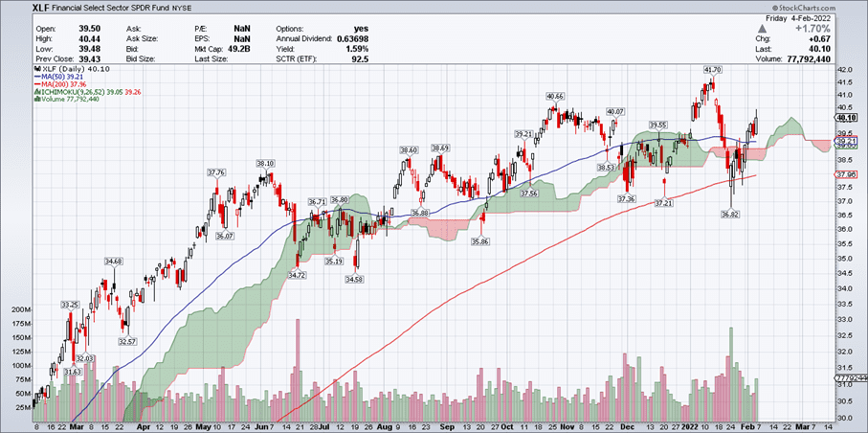
Task: Click the Aug label on date axis
Action: click(x=383, y=428)
